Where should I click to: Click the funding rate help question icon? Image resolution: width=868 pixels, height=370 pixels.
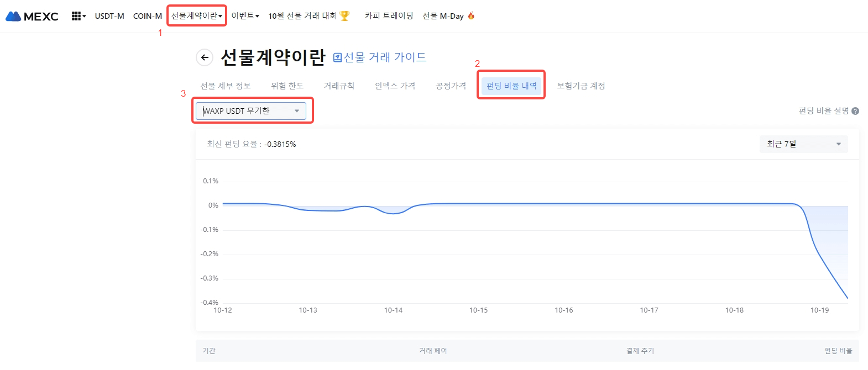(x=855, y=111)
